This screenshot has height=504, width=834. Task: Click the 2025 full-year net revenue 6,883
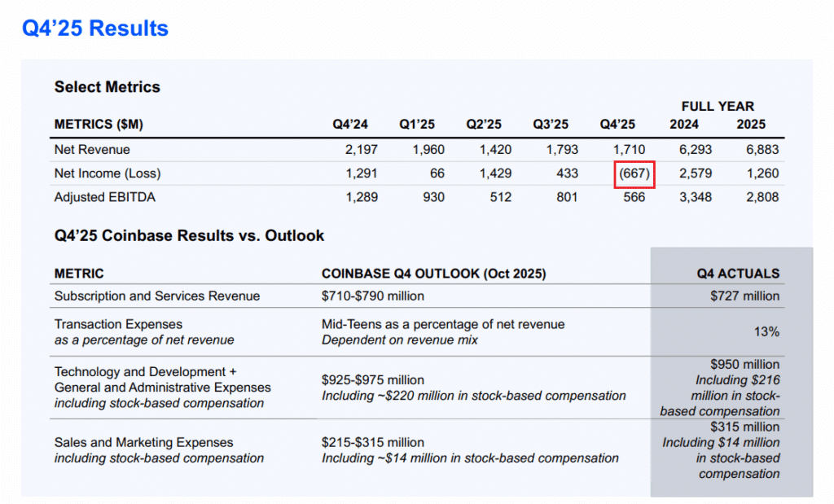point(762,150)
